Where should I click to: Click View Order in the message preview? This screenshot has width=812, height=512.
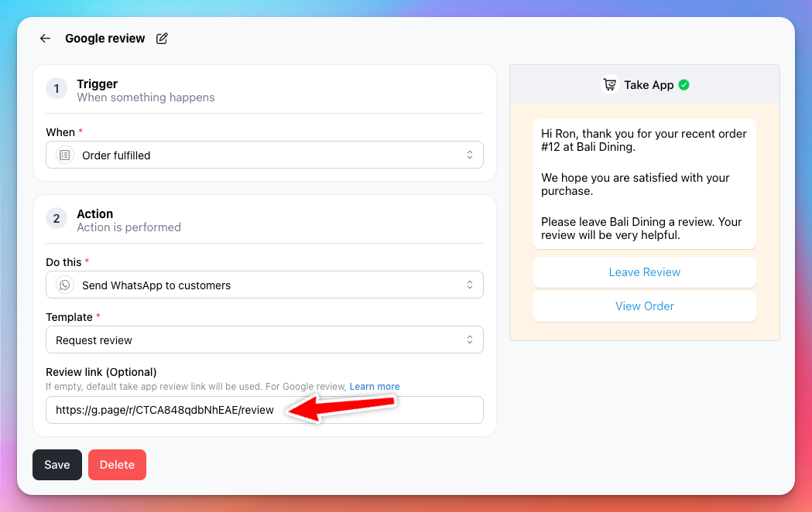(x=644, y=306)
